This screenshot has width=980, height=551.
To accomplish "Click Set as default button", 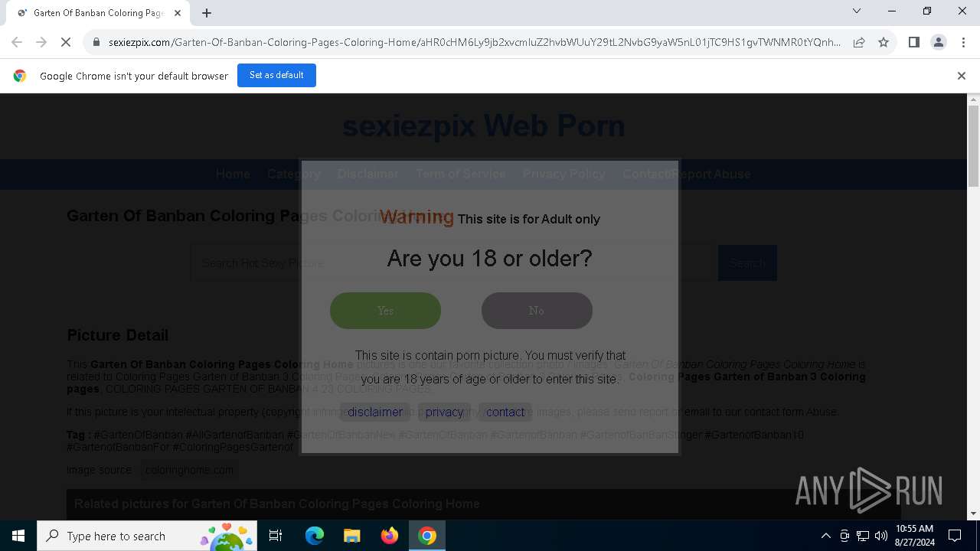I will pos(276,75).
